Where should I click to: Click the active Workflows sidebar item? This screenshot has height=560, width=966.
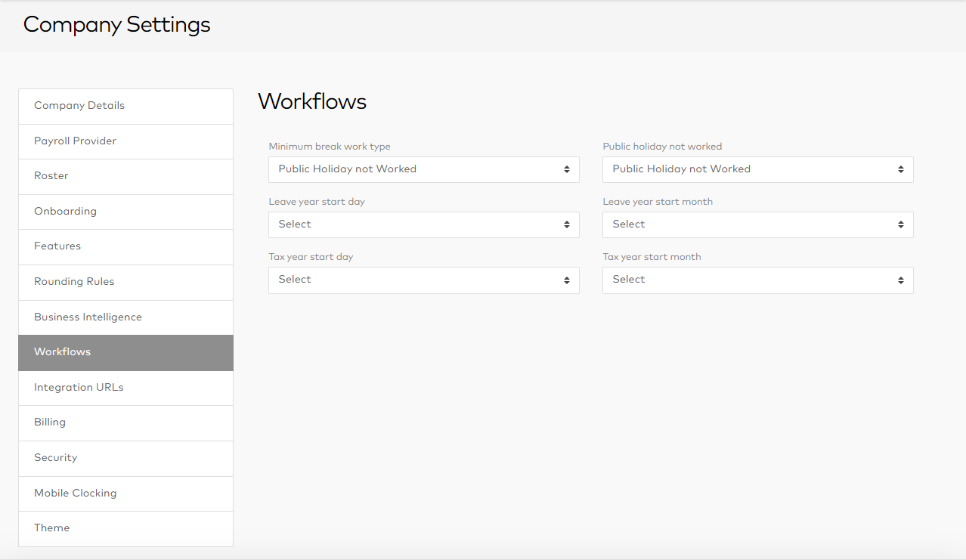(x=125, y=352)
